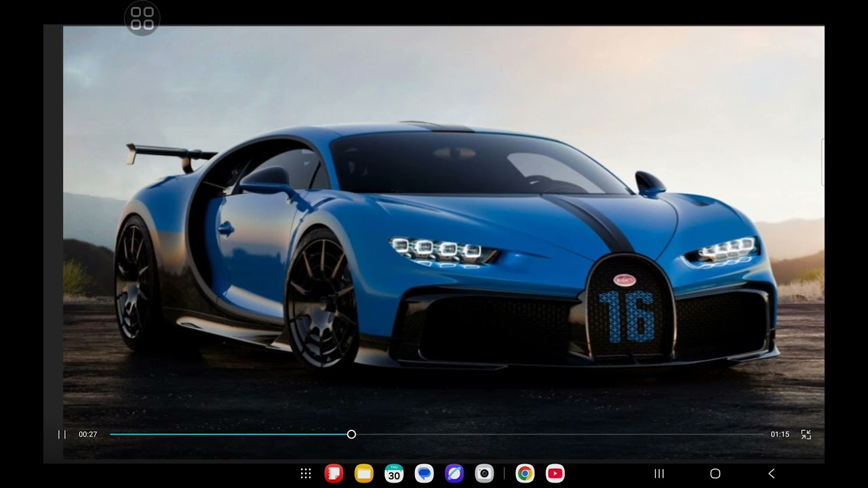The width and height of the screenshot is (868, 488).
Task: Tap the Recents navigation button
Action: [x=658, y=474]
